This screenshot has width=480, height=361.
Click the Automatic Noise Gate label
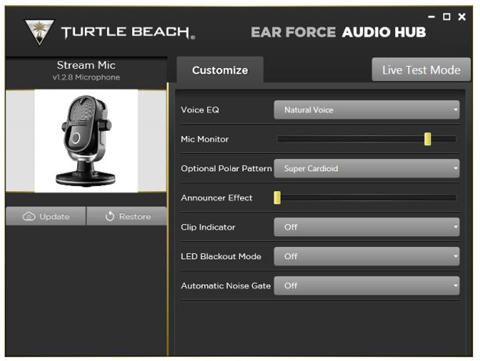(x=226, y=286)
